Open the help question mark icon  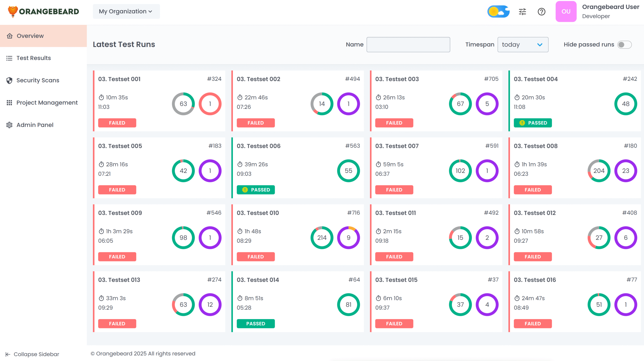(x=541, y=12)
